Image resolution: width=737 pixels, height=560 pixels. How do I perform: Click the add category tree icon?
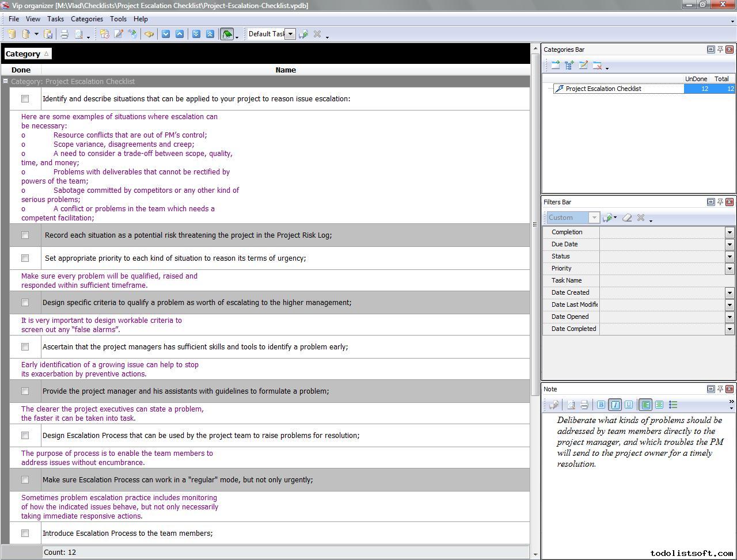click(569, 66)
